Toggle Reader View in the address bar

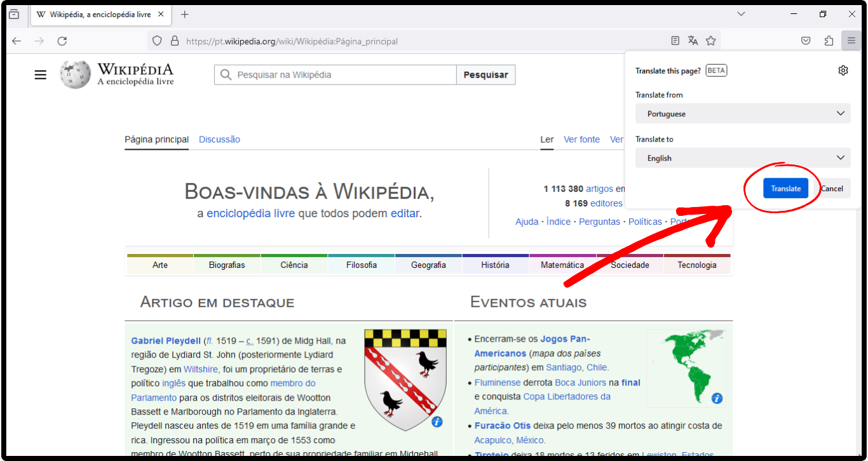(x=675, y=40)
